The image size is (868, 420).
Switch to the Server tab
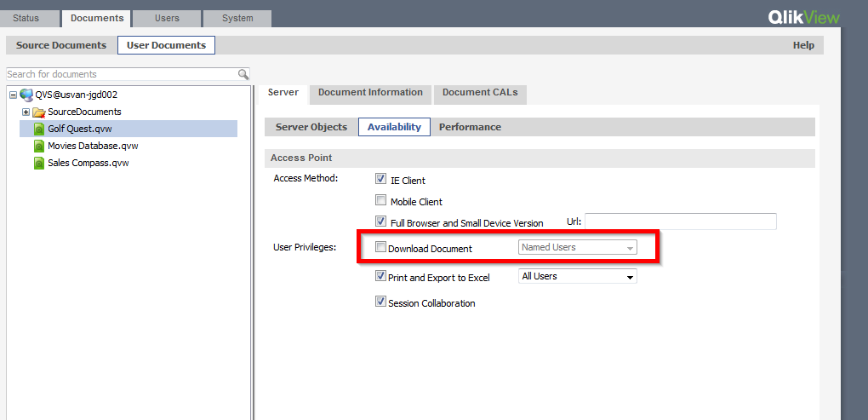pos(283,93)
